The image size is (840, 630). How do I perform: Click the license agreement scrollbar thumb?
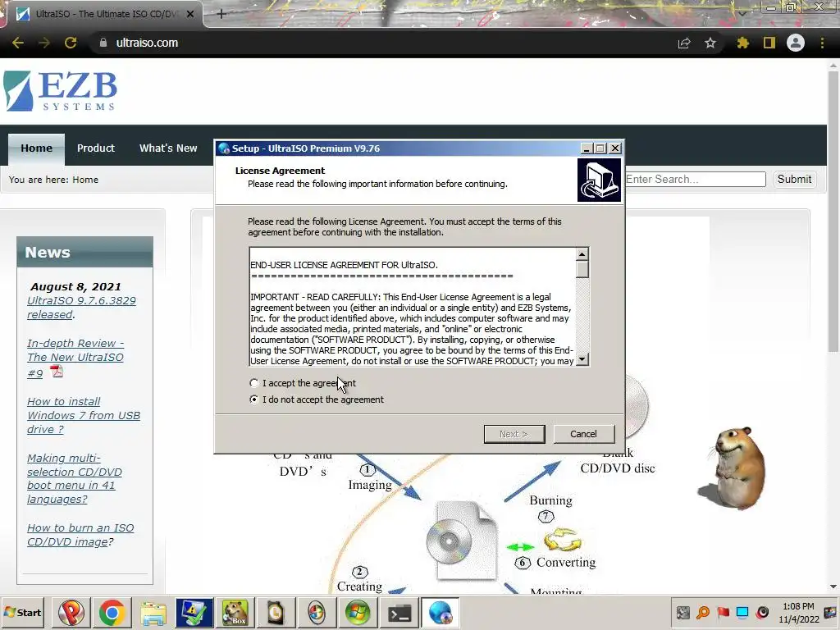pos(582,269)
